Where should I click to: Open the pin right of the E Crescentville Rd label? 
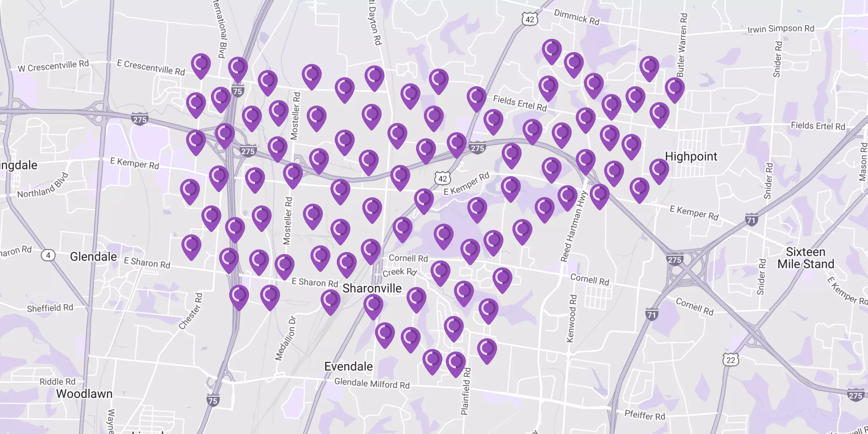click(201, 64)
